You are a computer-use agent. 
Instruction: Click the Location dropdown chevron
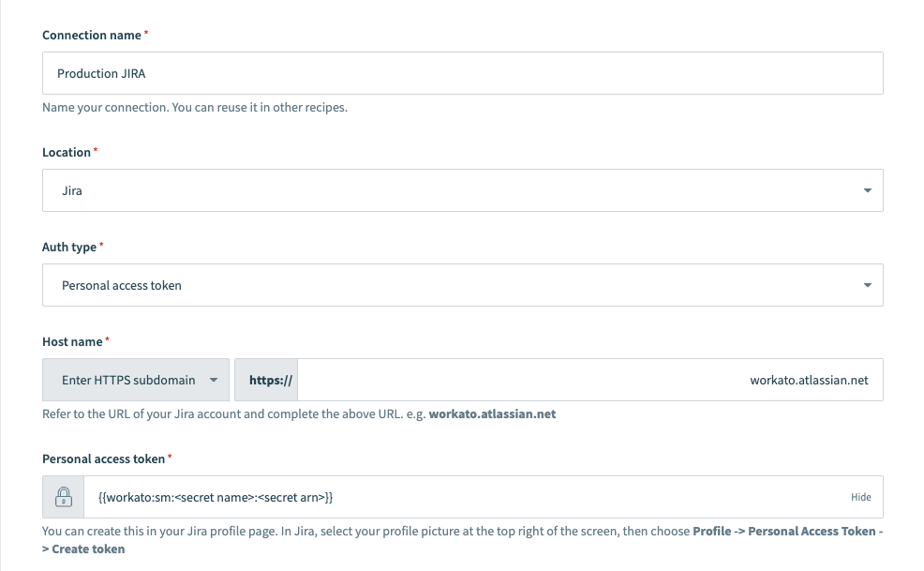click(867, 190)
